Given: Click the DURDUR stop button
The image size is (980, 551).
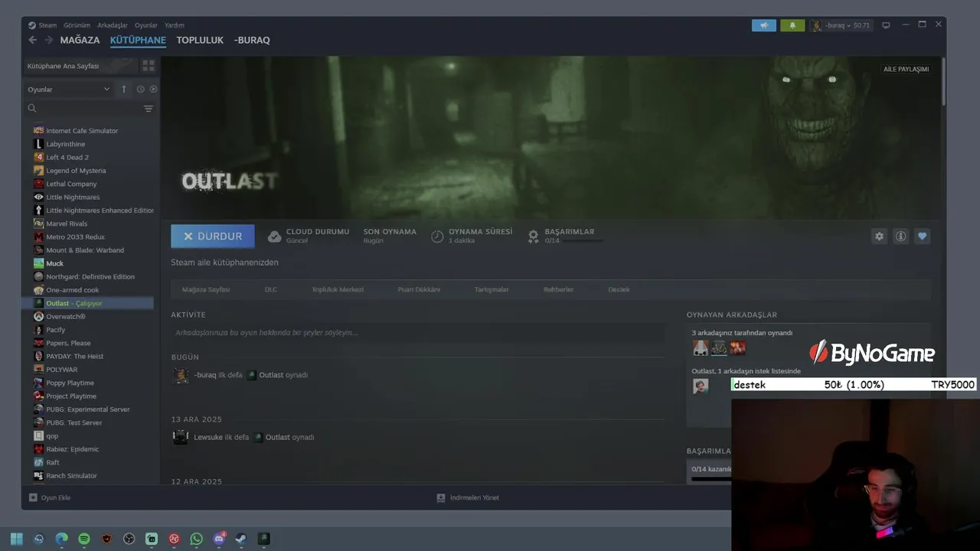Looking at the screenshot, I should (212, 236).
